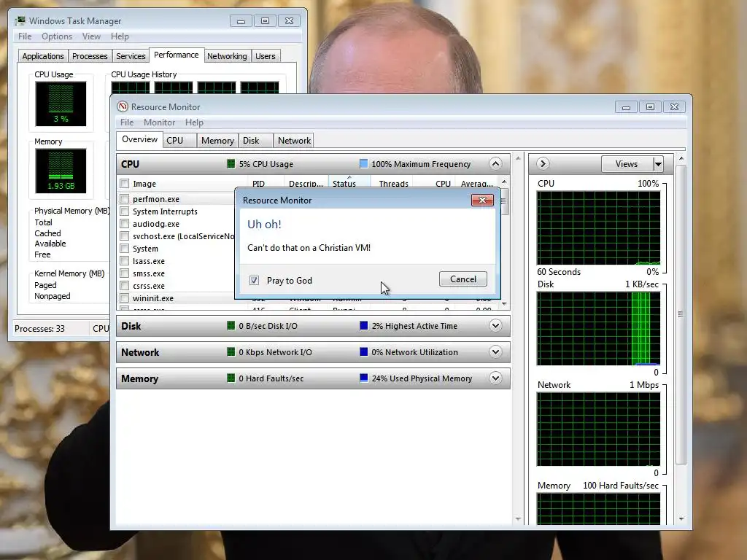Click Task Manager CPU Usage gauge

pos(61,104)
